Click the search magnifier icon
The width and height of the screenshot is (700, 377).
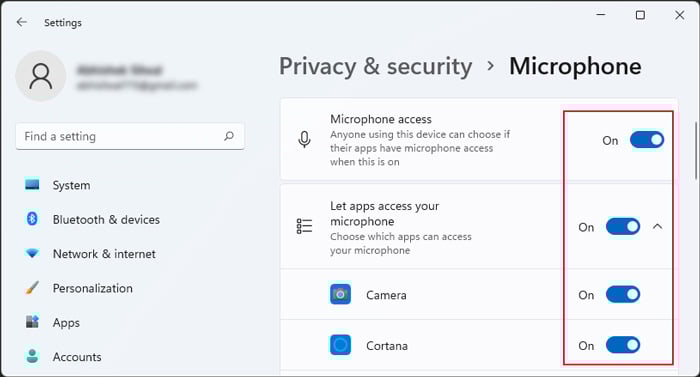click(229, 136)
